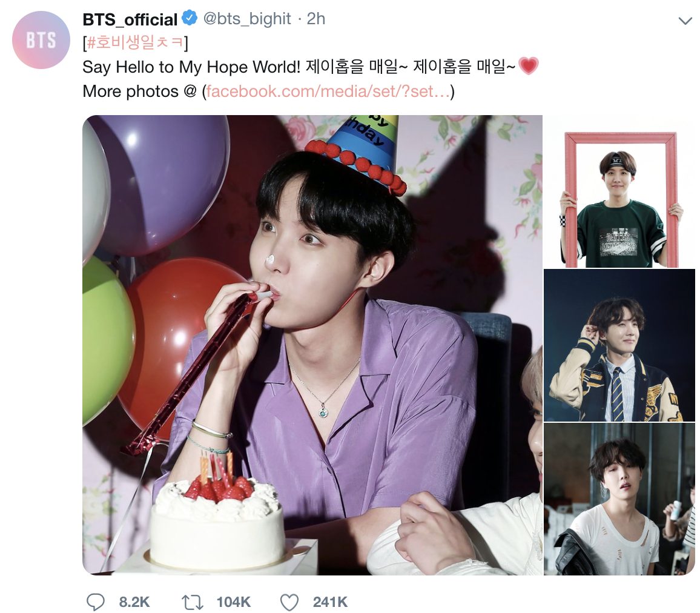Open the #호비생일ㅊㅋ hashtag
700x613 pixels.
pos(135,42)
